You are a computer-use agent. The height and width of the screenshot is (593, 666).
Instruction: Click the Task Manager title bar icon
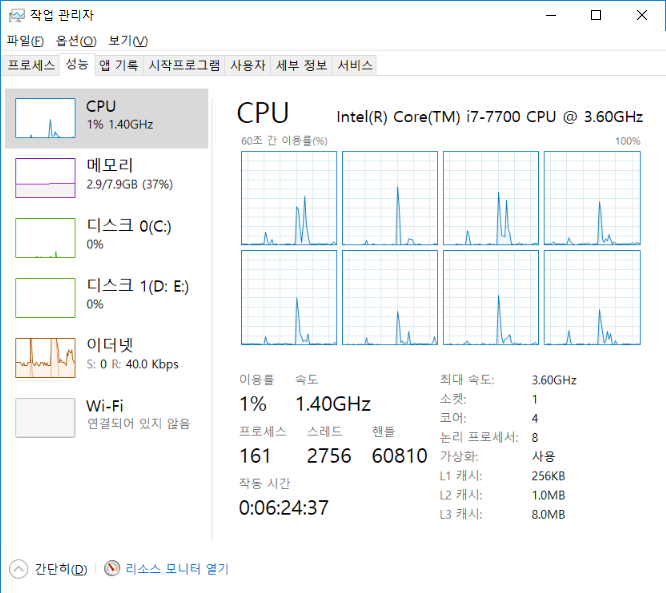[x=17, y=16]
